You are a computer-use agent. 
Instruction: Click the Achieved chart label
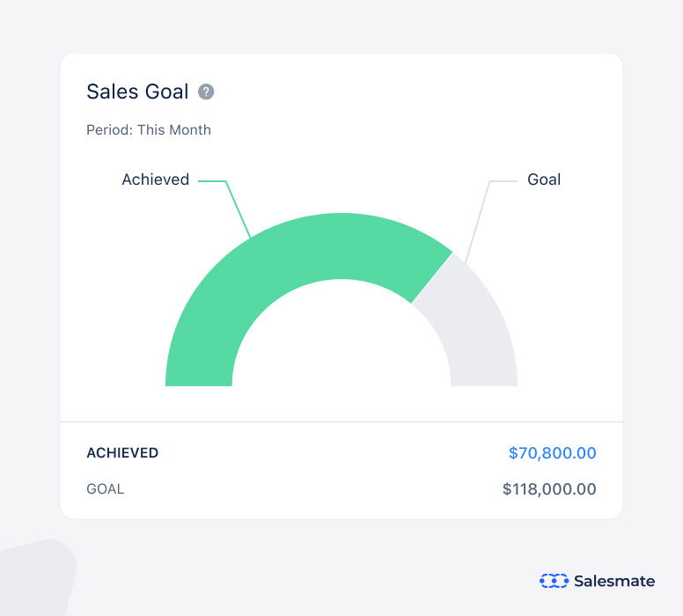point(156,180)
